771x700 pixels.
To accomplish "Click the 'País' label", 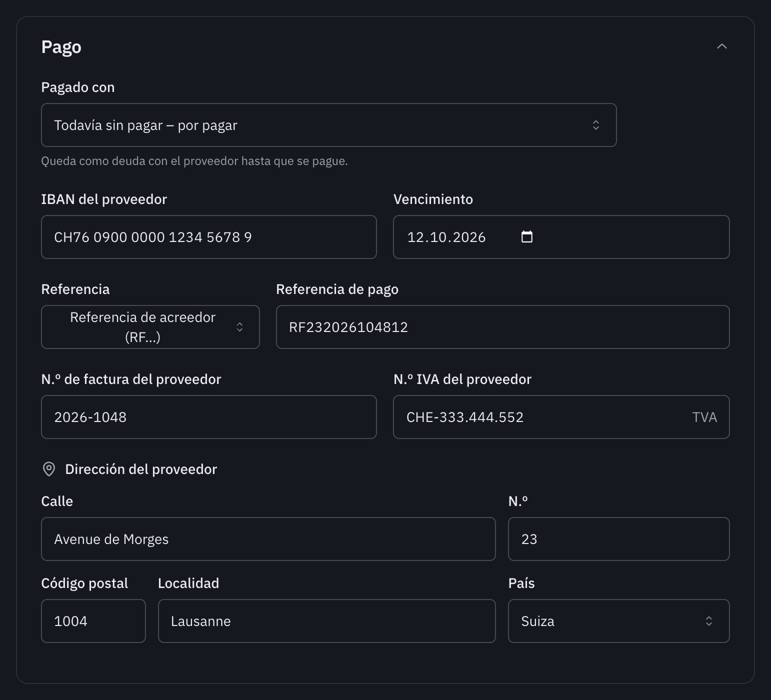I will click(521, 583).
